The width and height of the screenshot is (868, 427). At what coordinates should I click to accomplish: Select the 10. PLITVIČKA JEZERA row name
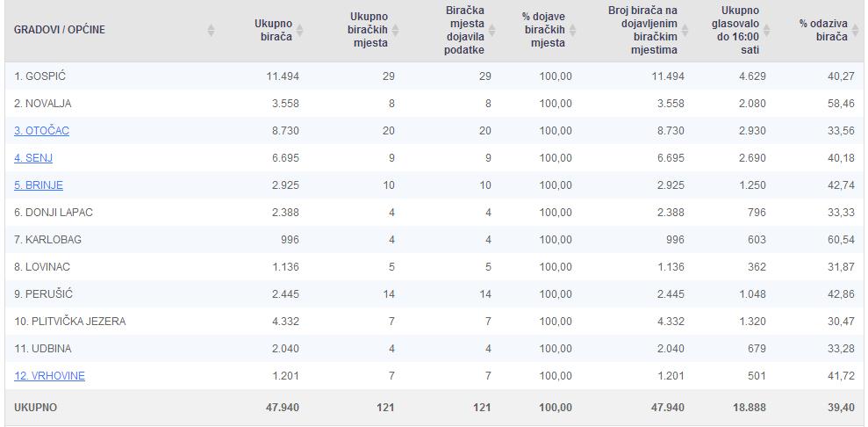[69, 322]
